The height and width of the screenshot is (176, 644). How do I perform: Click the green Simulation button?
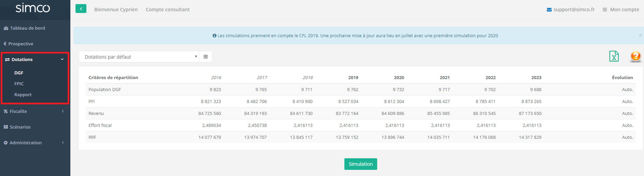[360, 164]
